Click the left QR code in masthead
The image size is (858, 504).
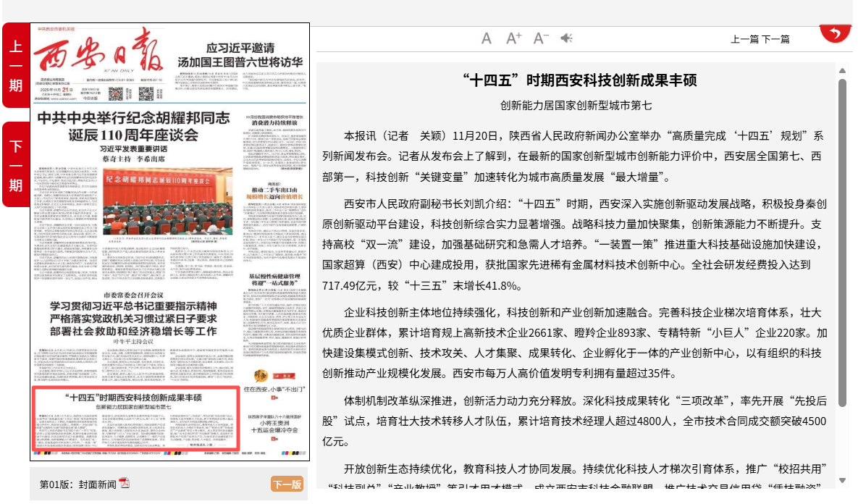point(115,93)
